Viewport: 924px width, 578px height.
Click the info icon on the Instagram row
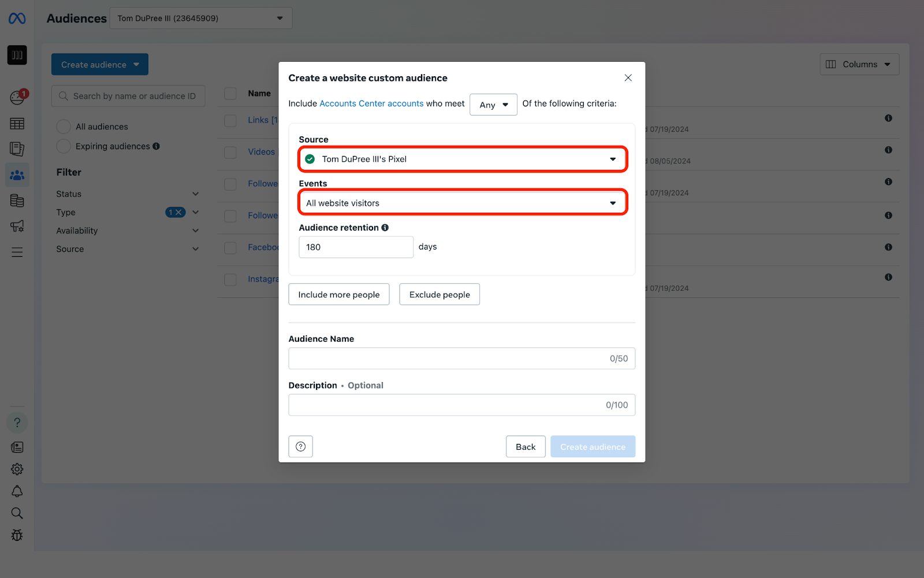888,277
